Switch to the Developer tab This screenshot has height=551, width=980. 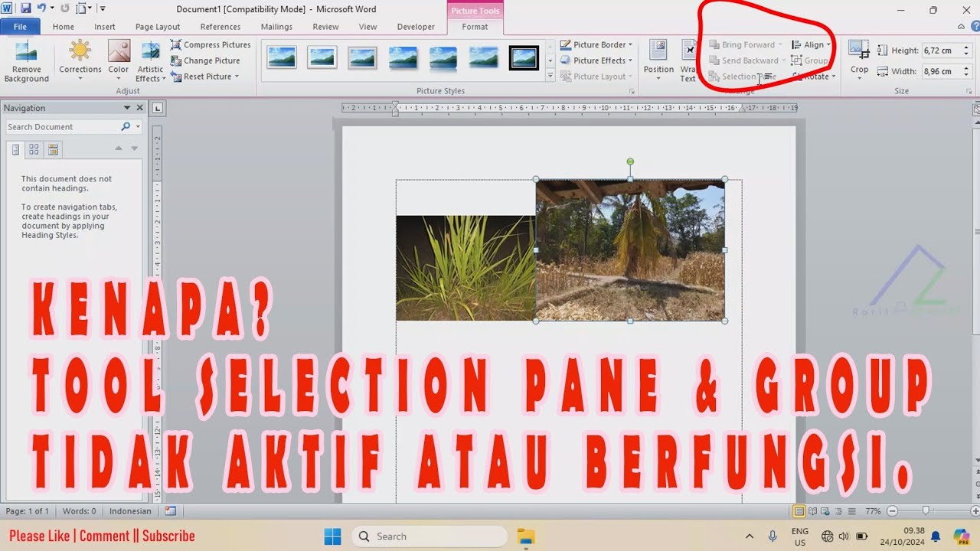[x=416, y=27]
